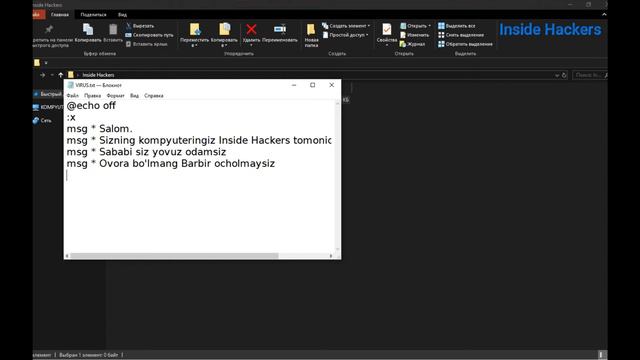Image resolution: width=640 pixels, height=360 pixels.
Task: Click Select all (Выделить все)
Action: [x=457, y=26]
